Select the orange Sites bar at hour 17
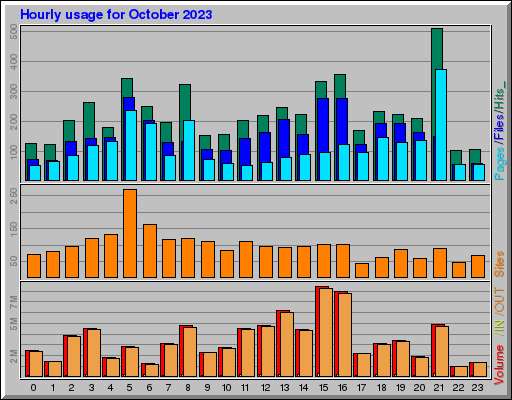Viewport: 512px width, 400px height. (x=362, y=270)
